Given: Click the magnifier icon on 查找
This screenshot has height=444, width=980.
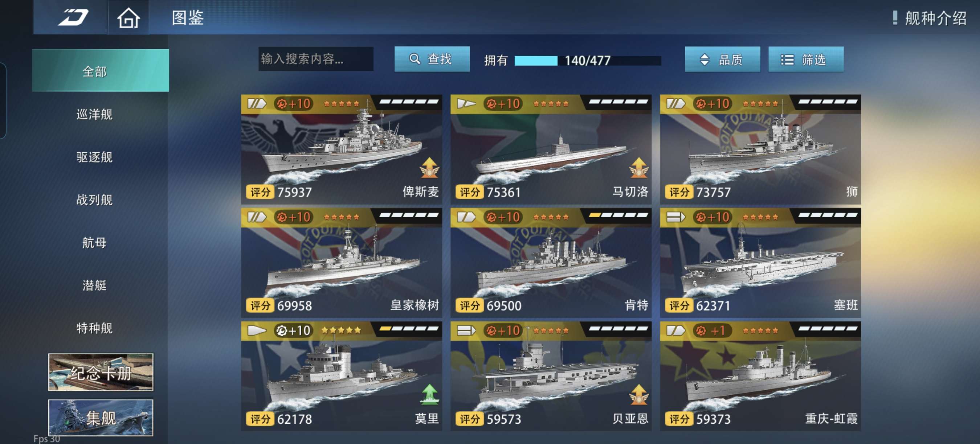Looking at the screenshot, I should 415,59.
